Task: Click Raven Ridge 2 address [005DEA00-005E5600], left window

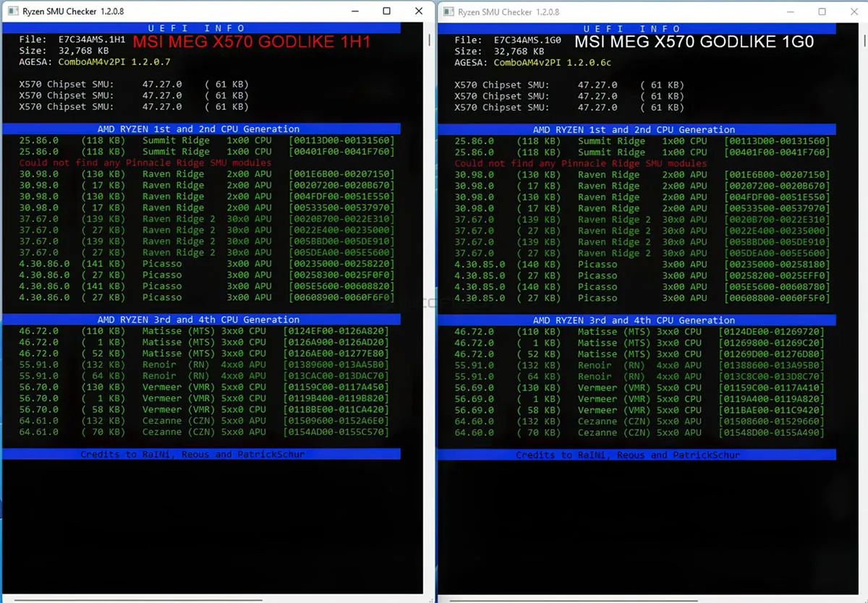Action: click(341, 252)
